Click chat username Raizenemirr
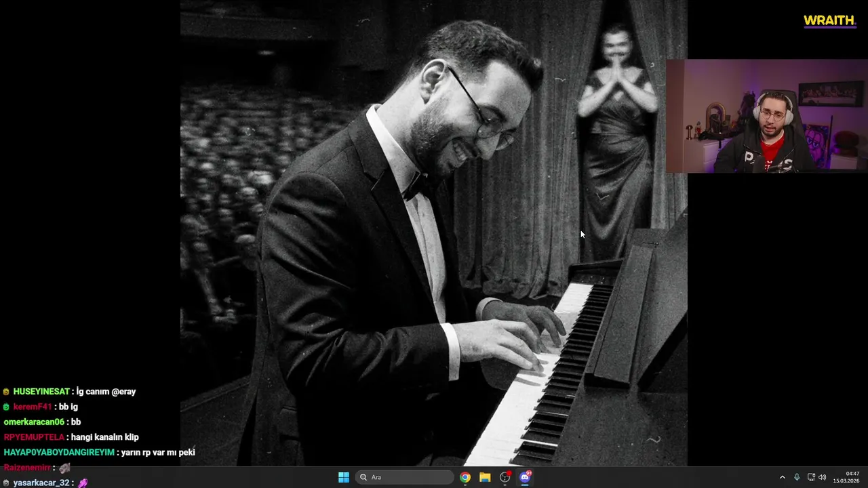Image resolution: width=868 pixels, height=488 pixels. [27, 468]
